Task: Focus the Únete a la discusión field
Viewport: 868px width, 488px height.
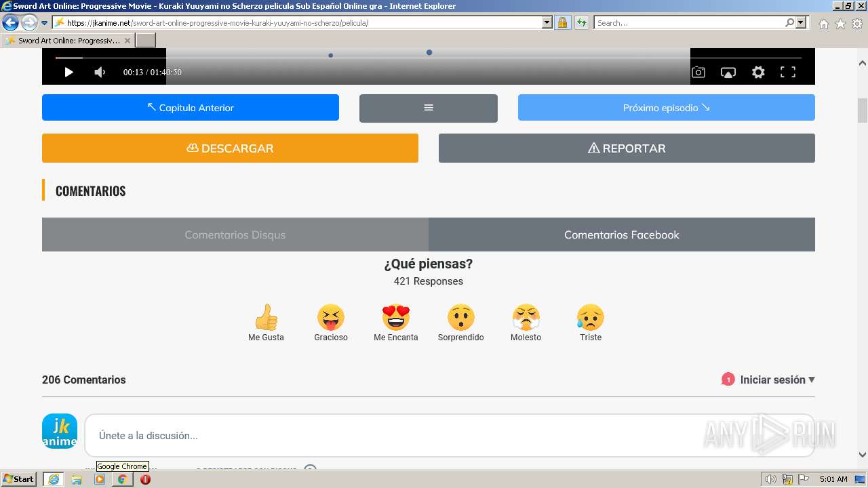Action: (449, 436)
